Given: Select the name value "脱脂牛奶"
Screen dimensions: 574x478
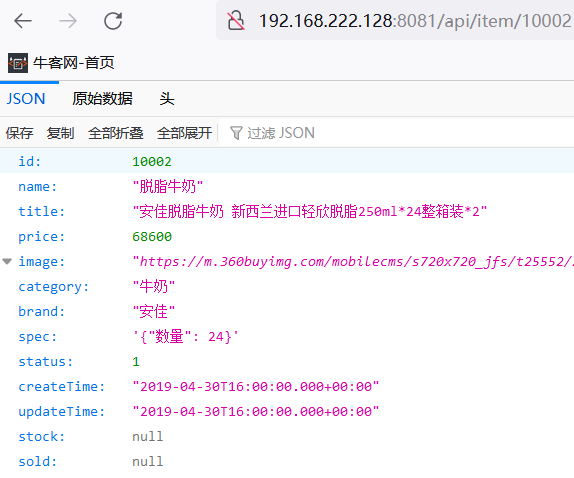Looking at the screenshot, I should pos(168,187).
